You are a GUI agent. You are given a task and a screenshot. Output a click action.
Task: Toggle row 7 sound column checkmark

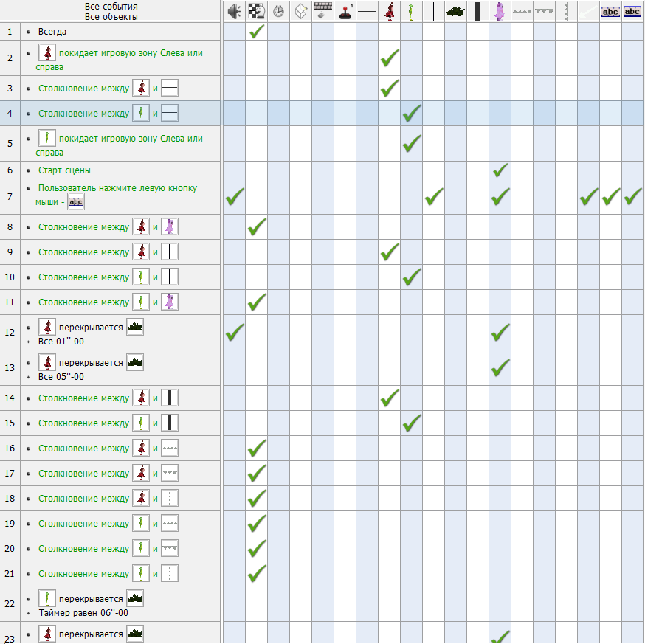tap(235, 196)
